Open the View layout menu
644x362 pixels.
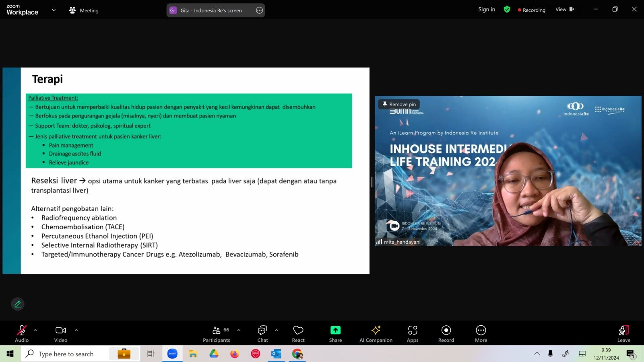[x=565, y=10]
